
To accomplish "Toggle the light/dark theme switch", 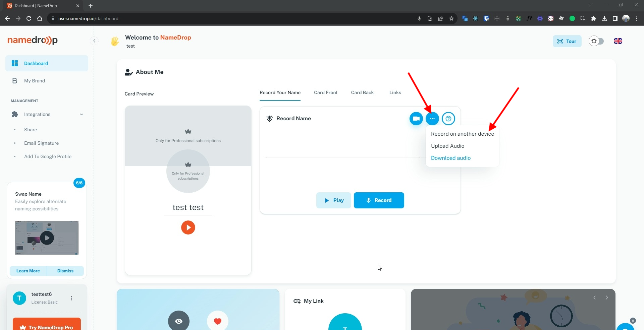I will (x=596, y=41).
